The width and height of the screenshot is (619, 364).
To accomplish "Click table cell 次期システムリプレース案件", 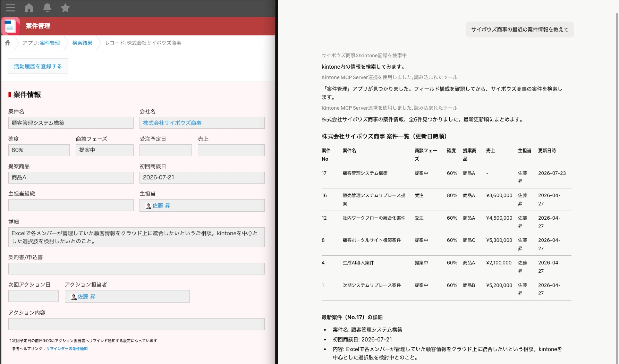I will [372, 285].
